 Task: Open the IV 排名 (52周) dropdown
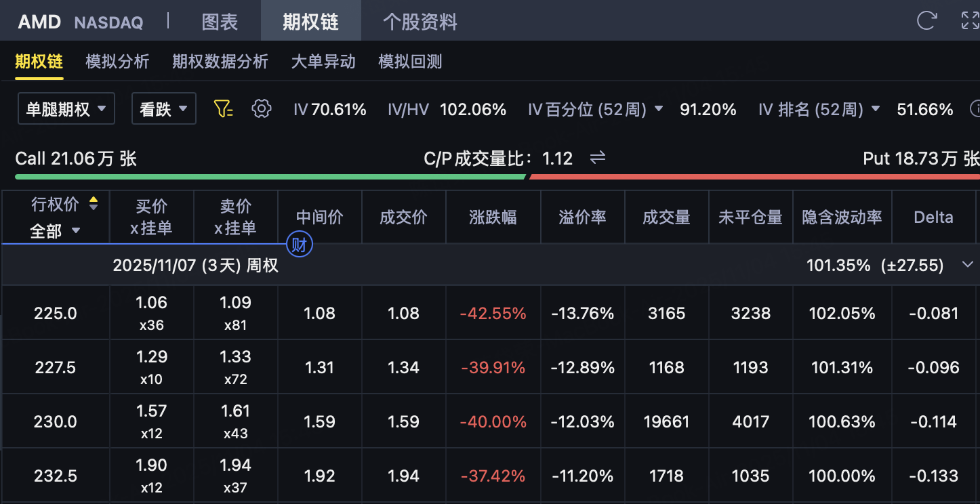click(876, 109)
